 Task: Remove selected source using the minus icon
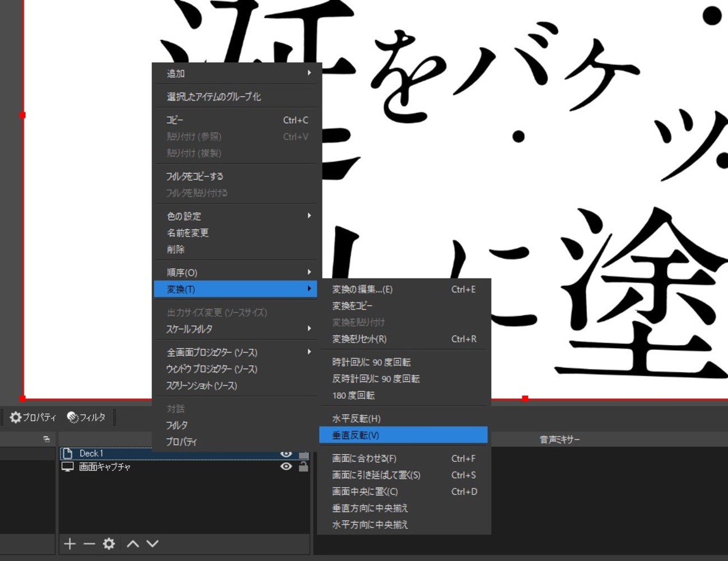point(89,544)
